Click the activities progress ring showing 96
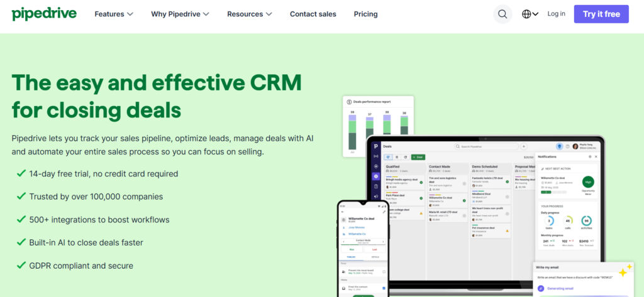644x297 pixels. point(587,220)
